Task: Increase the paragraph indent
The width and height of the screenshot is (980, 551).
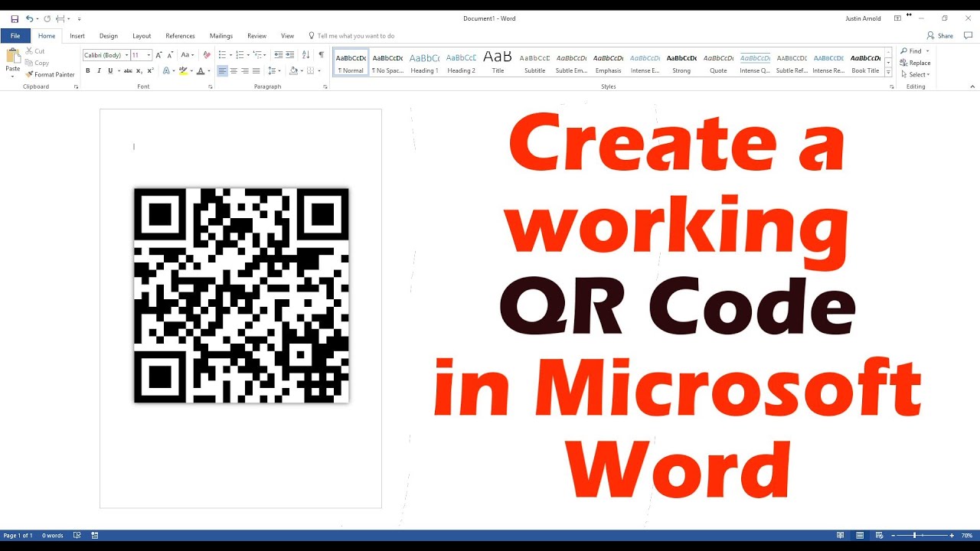Action: coord(290,55)
